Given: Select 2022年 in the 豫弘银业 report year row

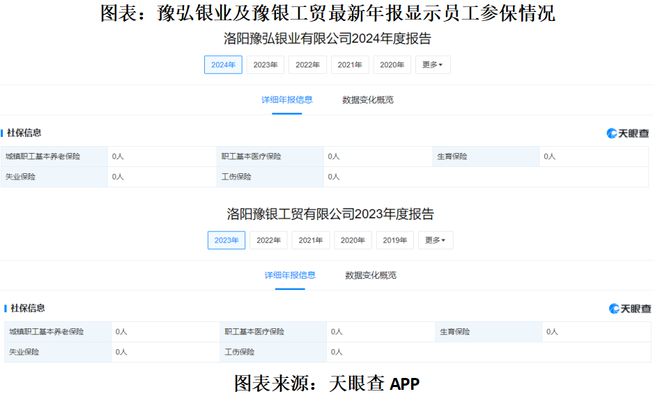Looking at the screenshot, I should pos(307,65).
